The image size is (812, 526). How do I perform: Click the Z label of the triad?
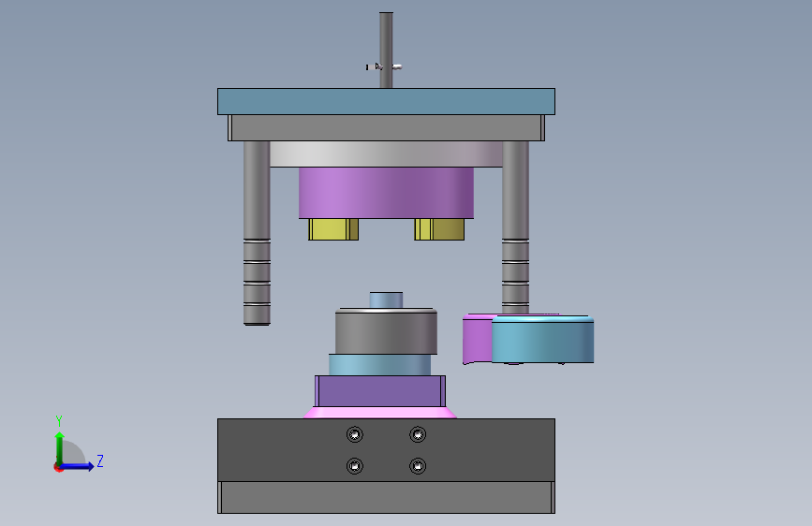100,460
